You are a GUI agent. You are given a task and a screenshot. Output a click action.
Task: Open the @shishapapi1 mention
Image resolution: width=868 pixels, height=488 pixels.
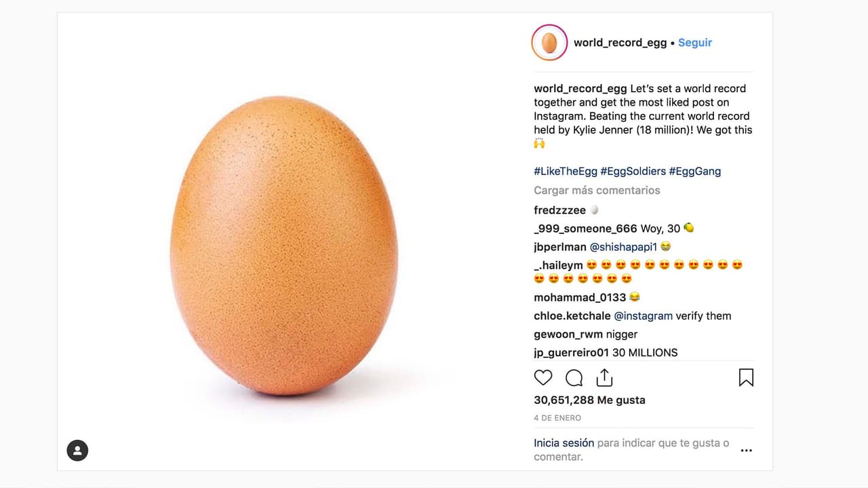623,247
